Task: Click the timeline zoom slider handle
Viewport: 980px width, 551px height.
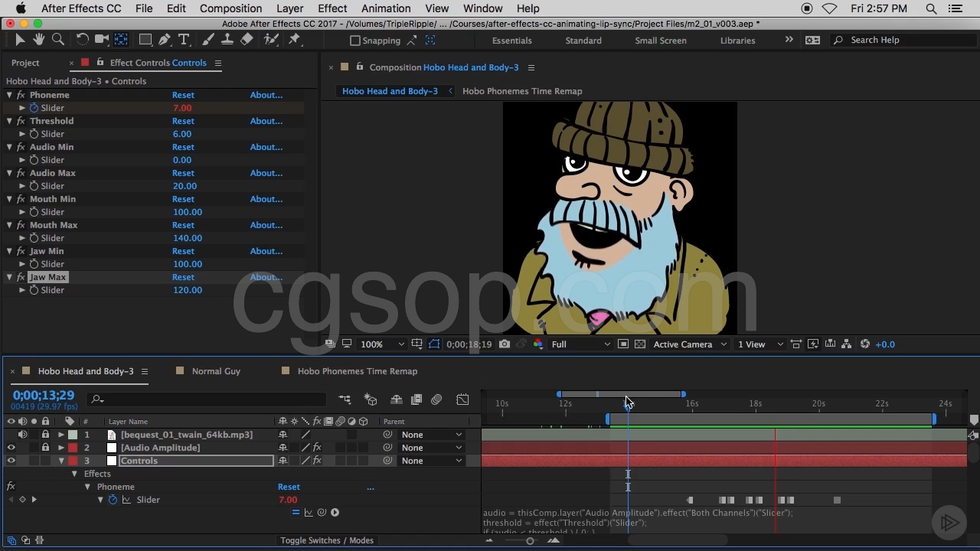Action: pyautogui.click(x=530, y=541)
